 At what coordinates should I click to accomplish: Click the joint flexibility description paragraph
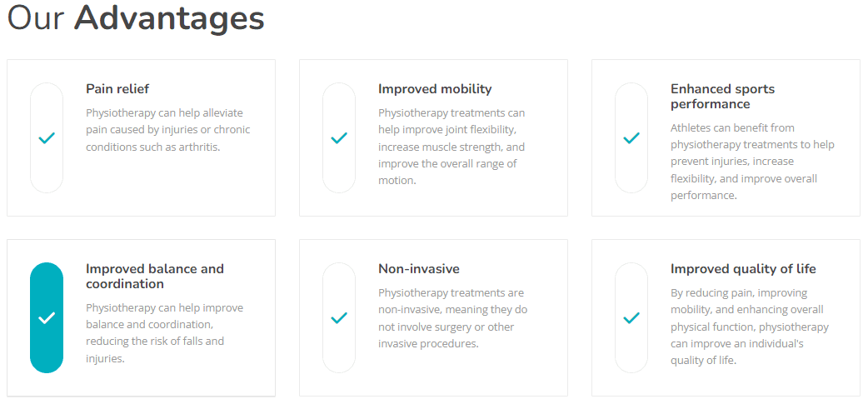451,147
